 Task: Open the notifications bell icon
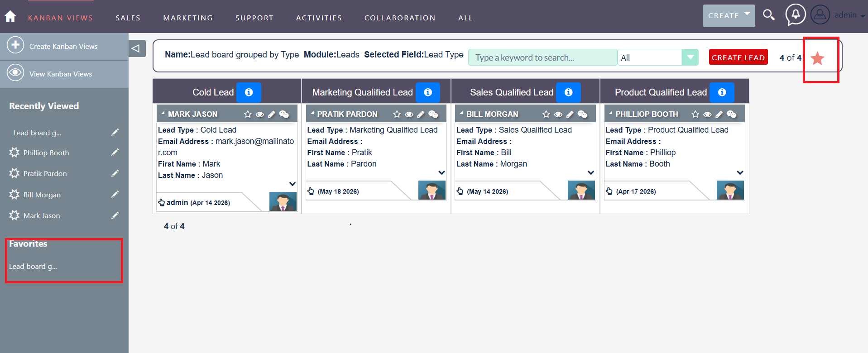[796, 14]
